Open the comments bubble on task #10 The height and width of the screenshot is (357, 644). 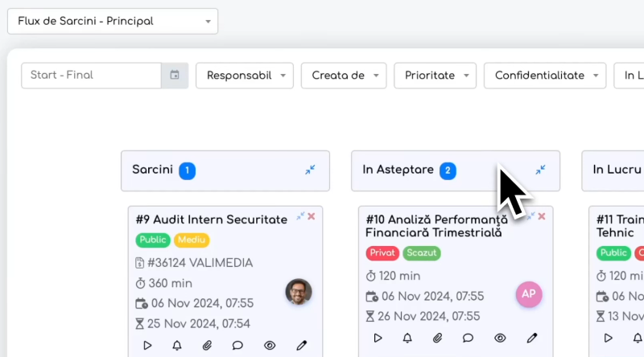[468, 338]
